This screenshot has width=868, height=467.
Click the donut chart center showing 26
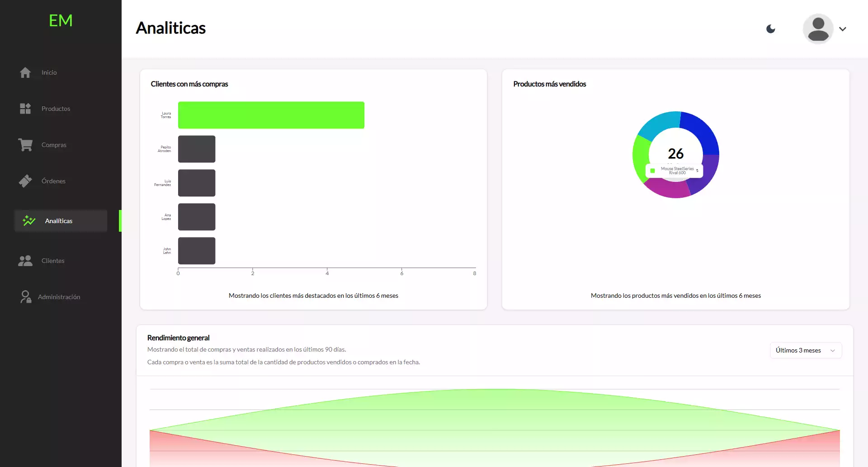pyautogui.click(x=675, y=154)
